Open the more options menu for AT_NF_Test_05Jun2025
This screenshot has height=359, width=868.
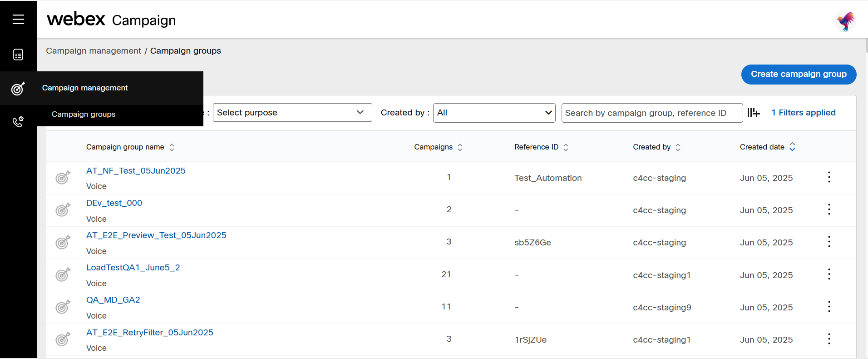coord(829,177)
